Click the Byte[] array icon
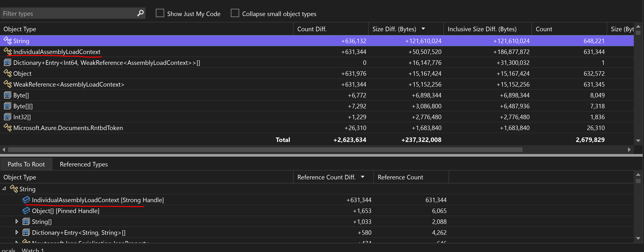The width and height of the screenshot is (644, 252). [x=7, y=95]
